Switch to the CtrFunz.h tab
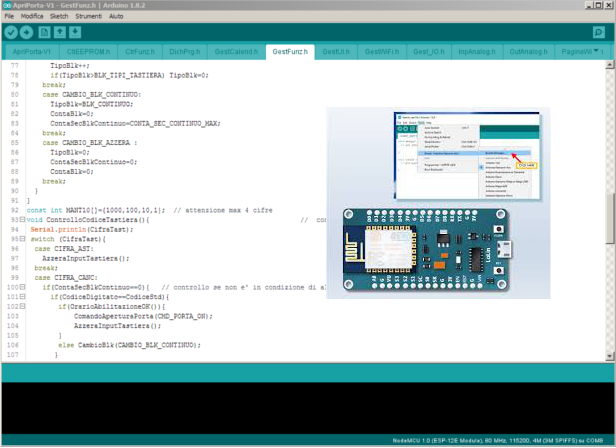Viewport: 616px width, 448px height. (140, 52)
